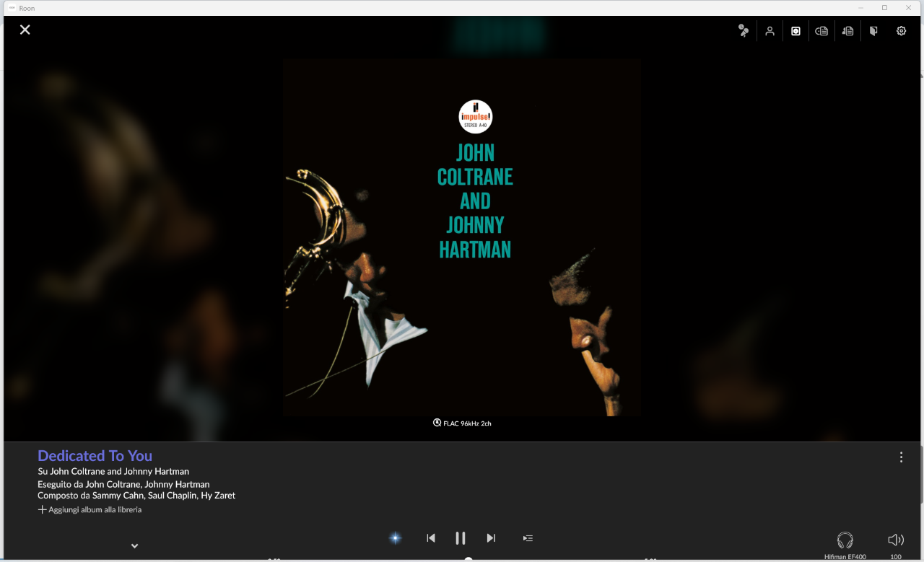Close the Now Playing view with the X
Image resolution: width=924 pixels, height=562 pixels.
[25, 30]
